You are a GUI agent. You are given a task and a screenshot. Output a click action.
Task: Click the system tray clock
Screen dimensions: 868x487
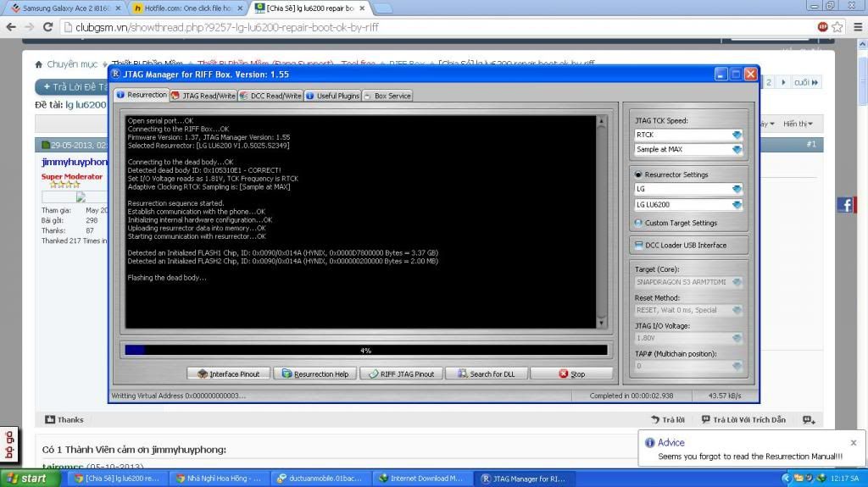pos(844,479)
